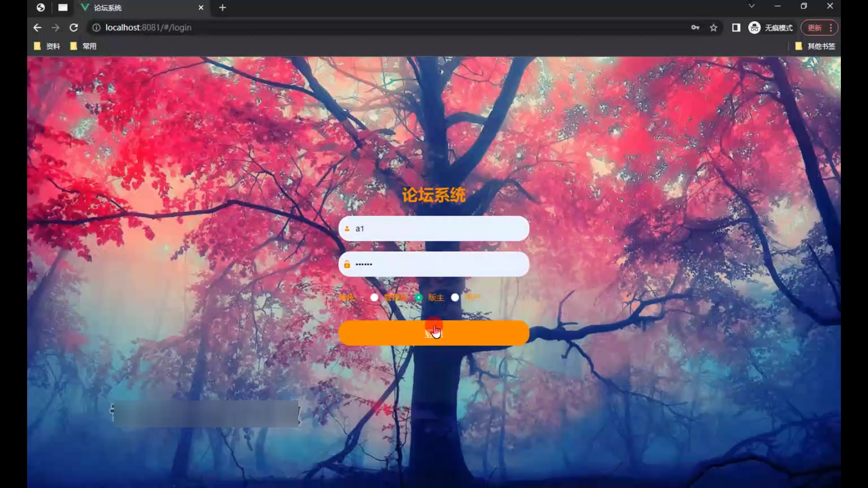868x488 pixels.
Task: Click the browser forward arrow
Action: (x=55, y=28)
